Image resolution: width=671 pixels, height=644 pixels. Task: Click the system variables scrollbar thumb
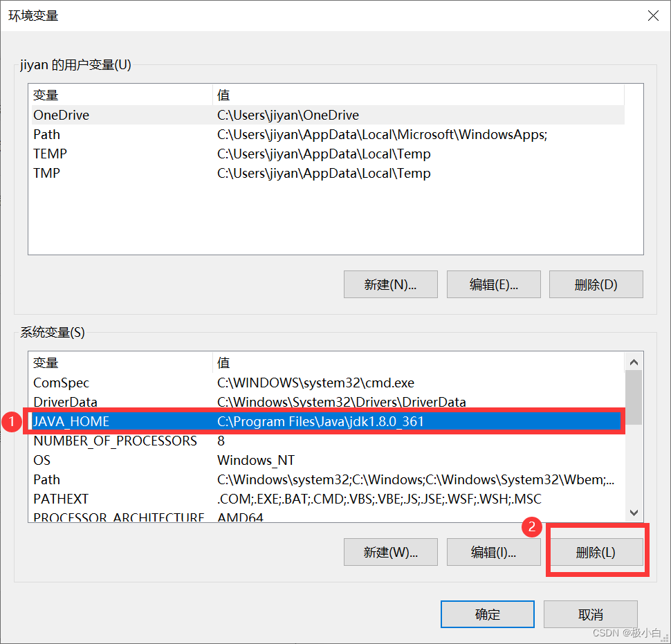pyautogui.click(x=634, y=398)
